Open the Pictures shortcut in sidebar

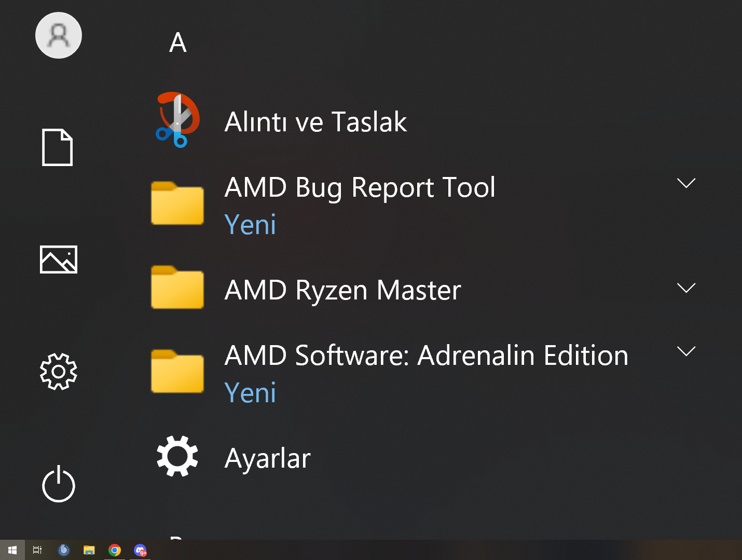point(58,259)
